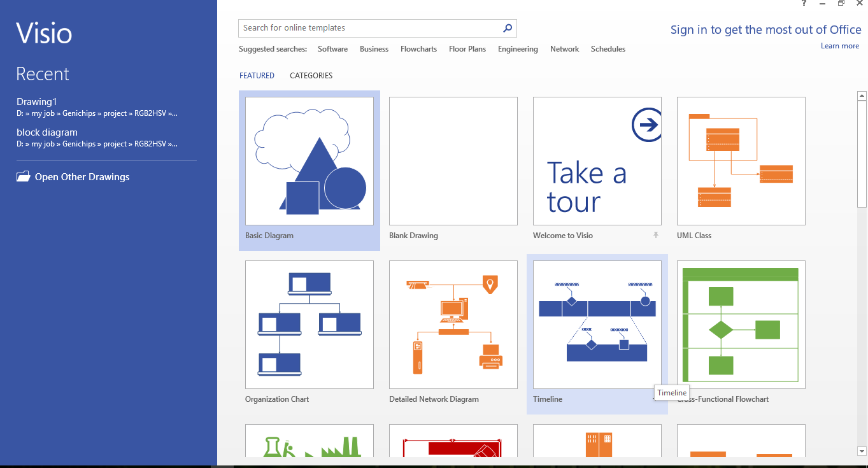Start a Blank Drawing

click(x=453, y=160)
